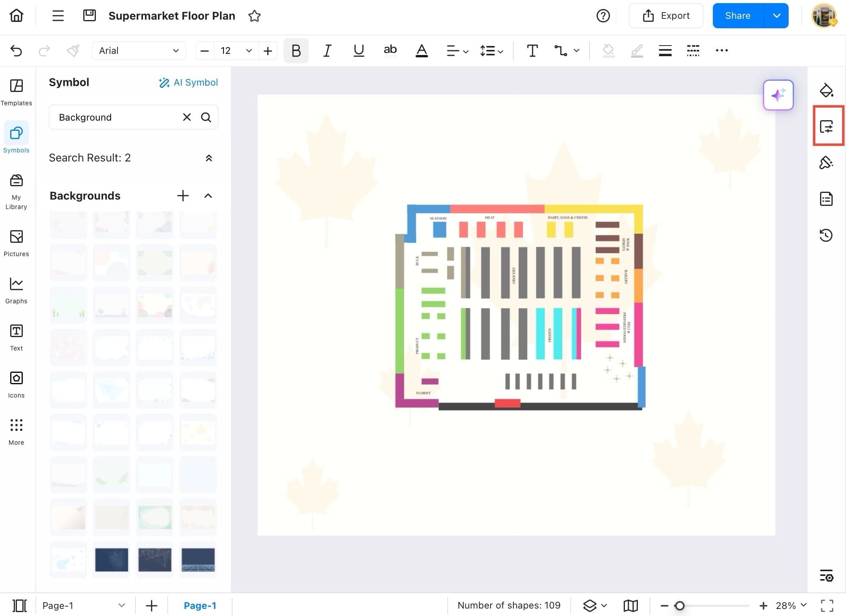Click the home icon
This screenshot has width=846, height=616.
pos(16,16)
